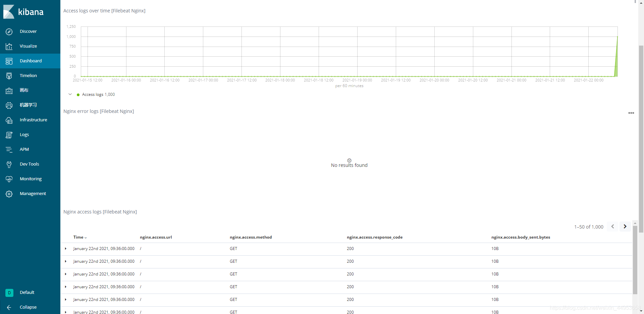Viewport: 644px width, 314px height.
Task: Toggle the chart legend chevron
Action: 70,95
